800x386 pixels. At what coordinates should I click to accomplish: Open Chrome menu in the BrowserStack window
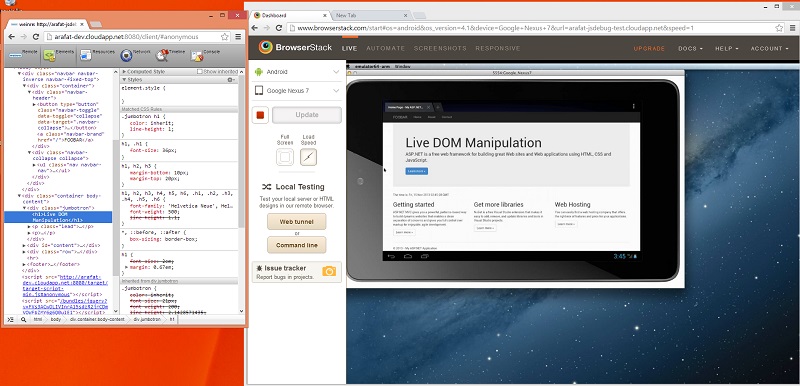pyautogui.click(x=792, y=28)
